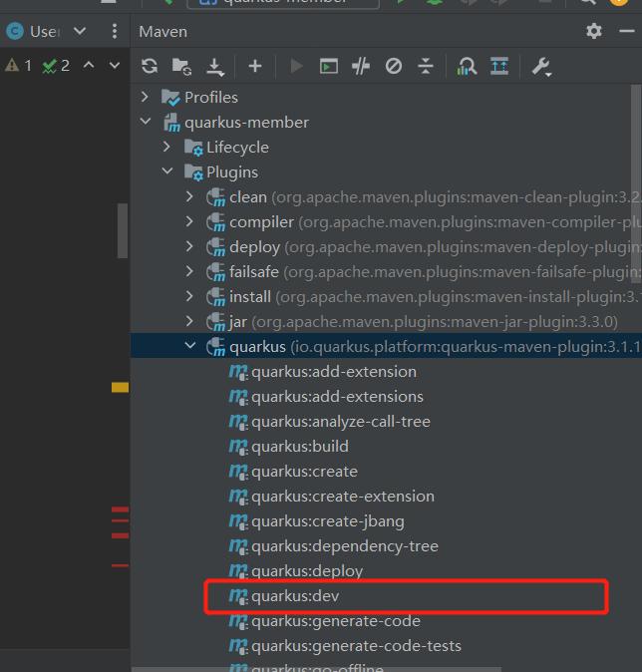
Task: Click Download Sources and Documentation icon
Action: click(214, 66)
